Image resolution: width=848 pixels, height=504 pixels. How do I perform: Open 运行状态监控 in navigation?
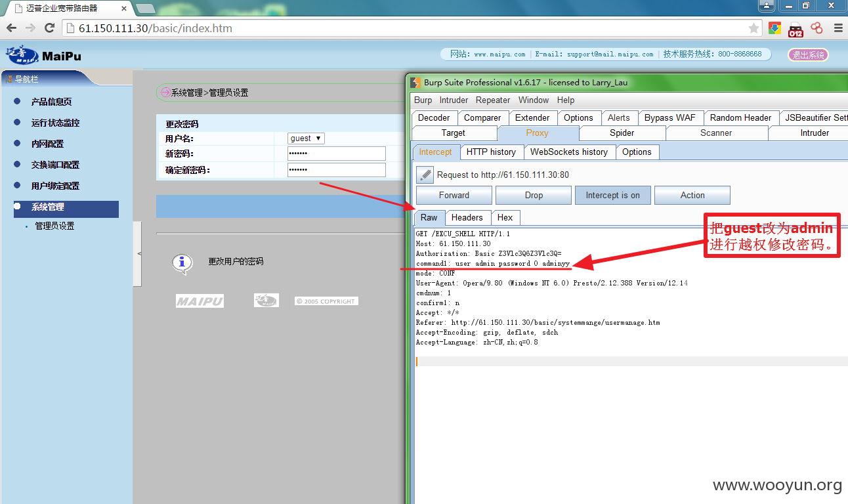tap(55, 123)
